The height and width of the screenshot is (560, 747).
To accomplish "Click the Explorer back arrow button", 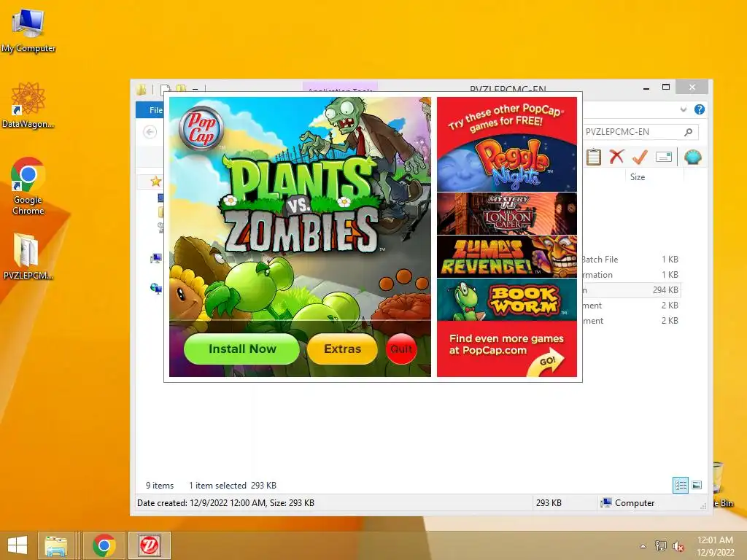I will coord(150,132).
